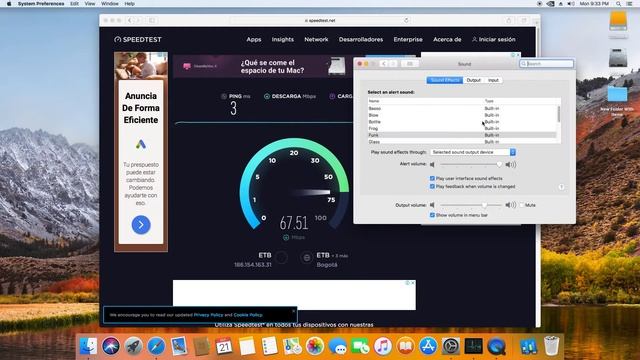Click the volume icon in menu bar

[571, 4]
